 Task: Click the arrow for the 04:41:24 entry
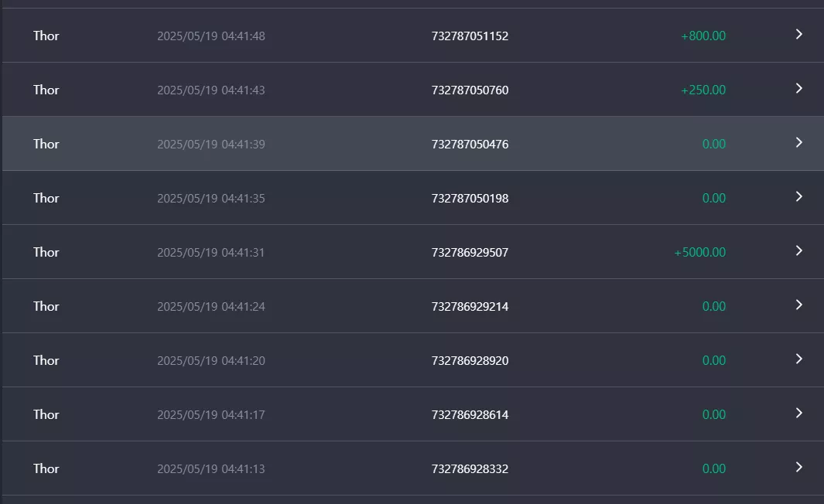point(798,305)
